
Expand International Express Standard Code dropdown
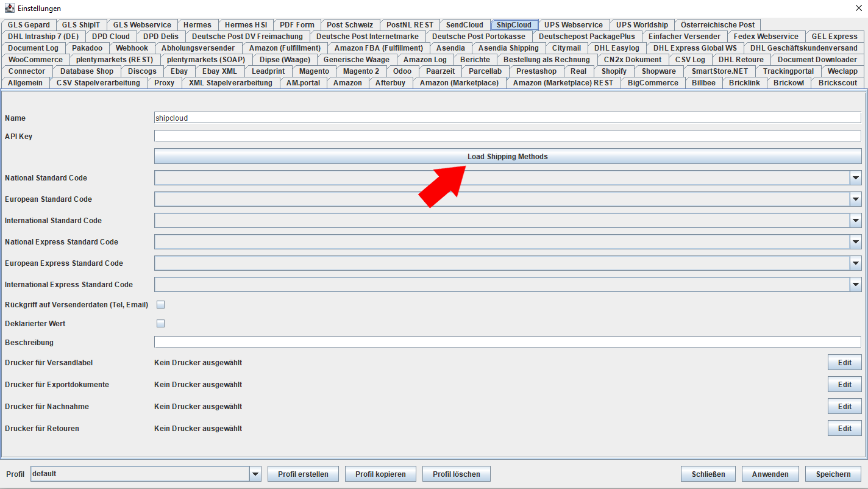click(855, 285)
